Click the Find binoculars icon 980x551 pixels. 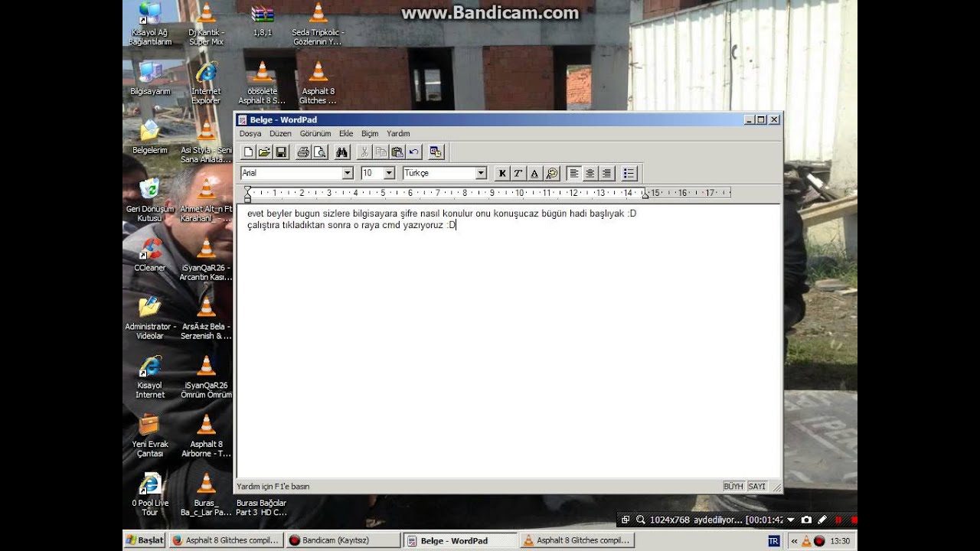[x=341, y=152]
